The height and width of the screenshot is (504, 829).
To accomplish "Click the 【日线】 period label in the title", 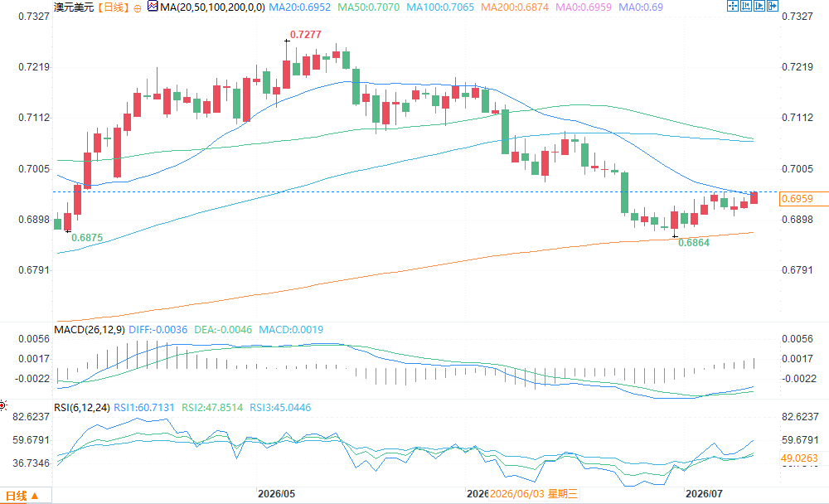I will tap(113, 7).
